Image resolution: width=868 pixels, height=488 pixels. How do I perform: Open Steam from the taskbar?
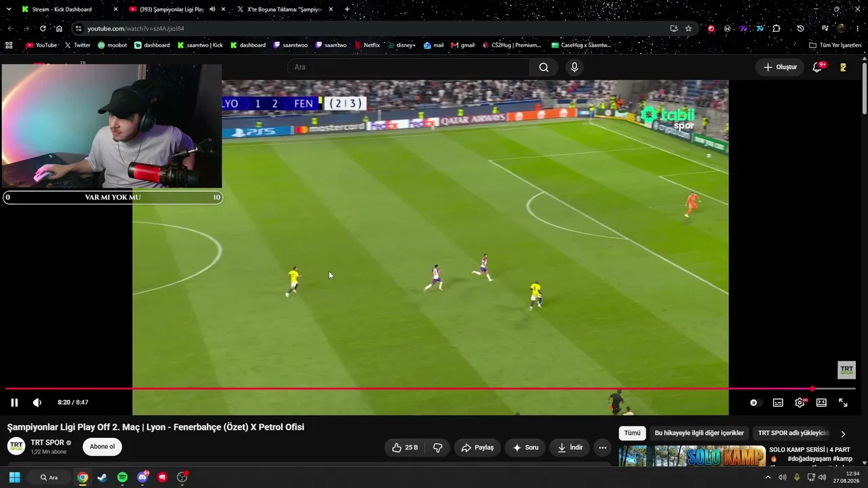[x=102, y=477]
